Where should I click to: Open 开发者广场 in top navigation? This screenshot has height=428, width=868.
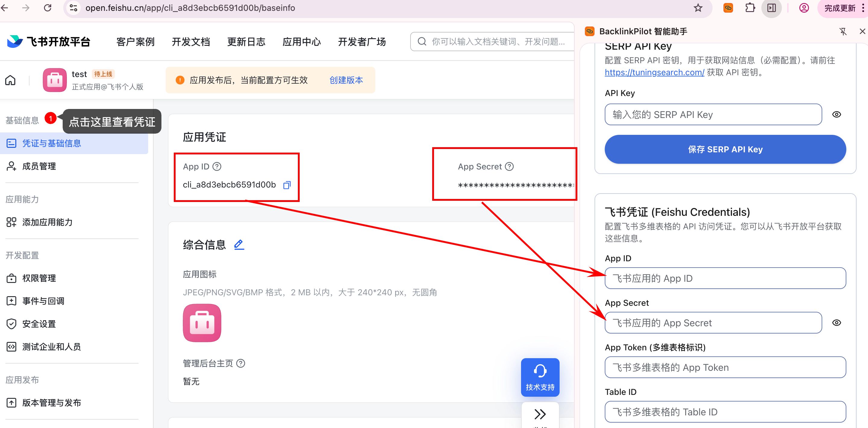[362, 42]
